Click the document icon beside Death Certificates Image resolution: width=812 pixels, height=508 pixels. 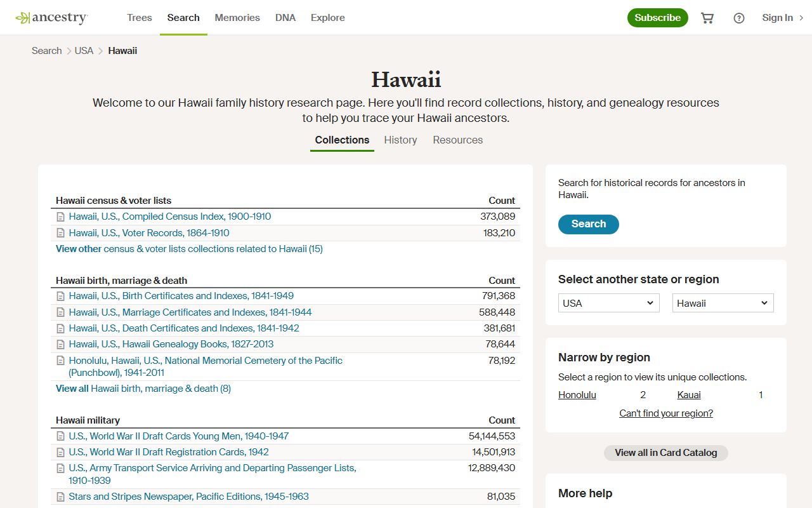pos(61,328)
